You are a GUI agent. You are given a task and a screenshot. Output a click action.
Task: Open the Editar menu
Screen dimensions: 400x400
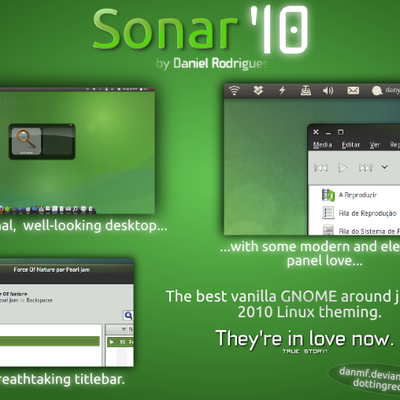pos(351,145)
